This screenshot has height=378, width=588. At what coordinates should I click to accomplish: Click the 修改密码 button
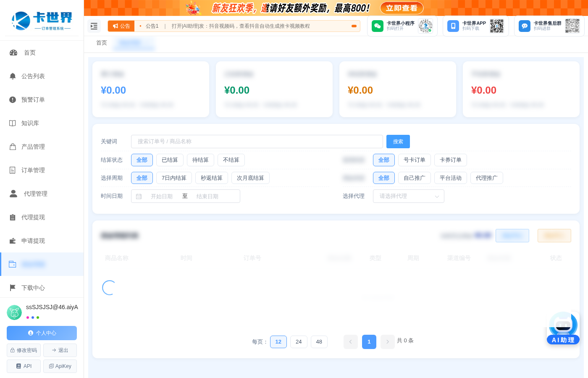(24, 350)
